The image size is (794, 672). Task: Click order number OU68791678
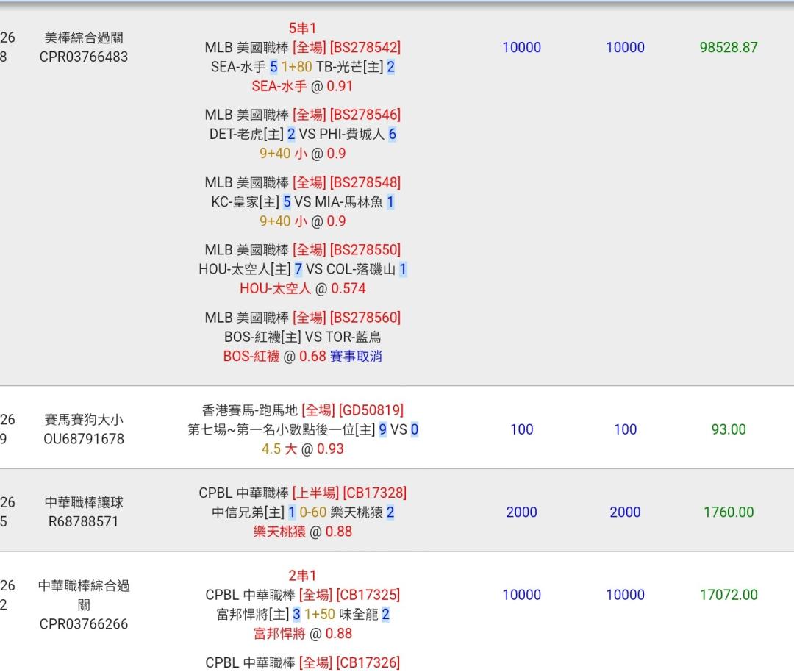click(84, 438)
